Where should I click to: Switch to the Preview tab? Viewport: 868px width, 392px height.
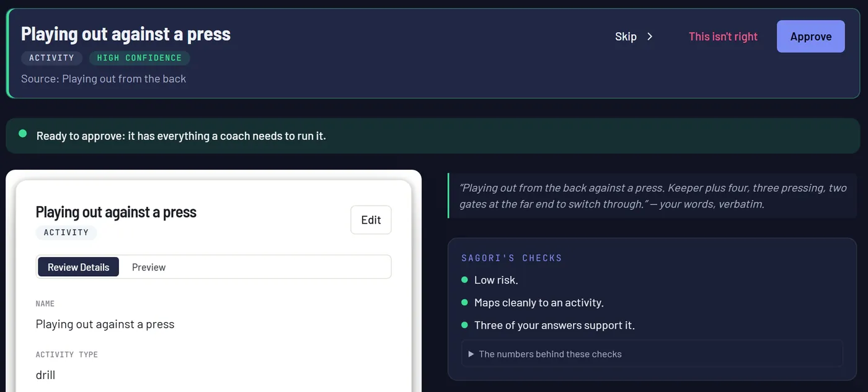click(x=149, y=267)
